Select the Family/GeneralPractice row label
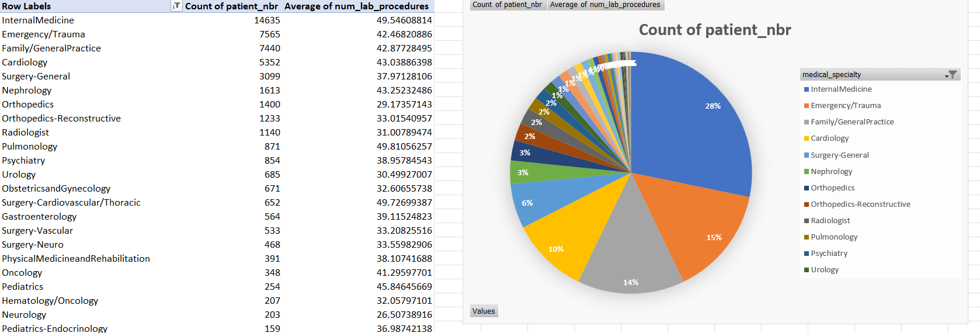This screenshot has width=980, height=333. point(51,48)
